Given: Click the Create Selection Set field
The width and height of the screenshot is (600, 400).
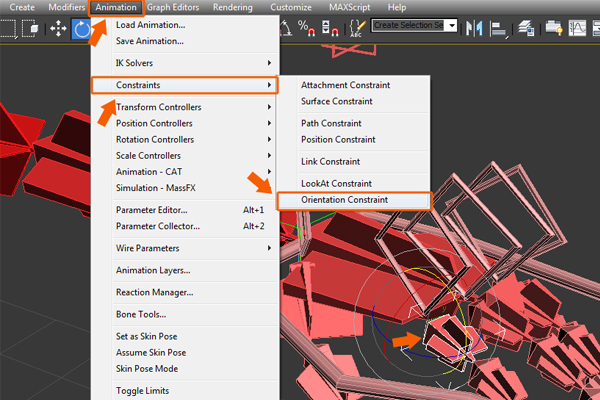Looking at the screenshot, I should pyautogui.click(x=409, y=25).
